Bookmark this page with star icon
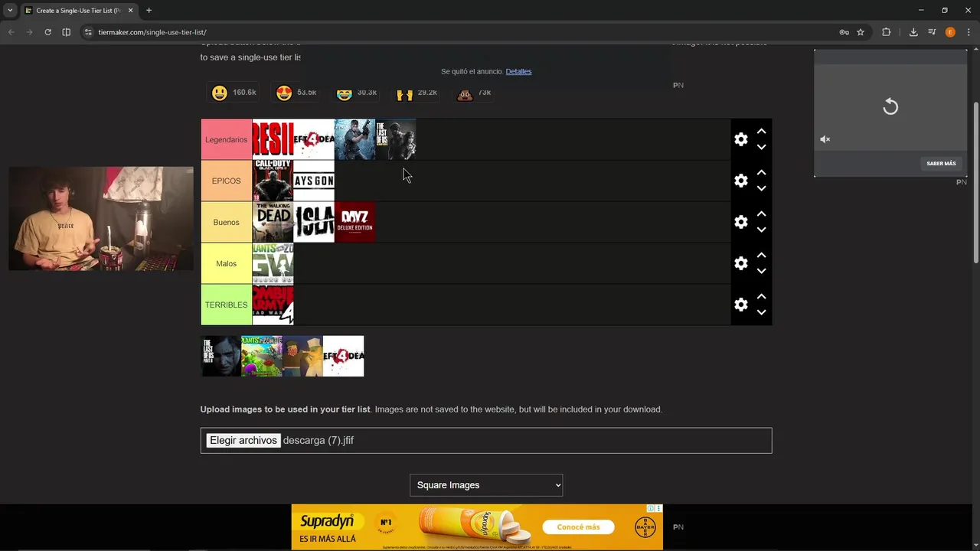Image resolution: width=980 pixels, height=551 pixels. point(861,32)
